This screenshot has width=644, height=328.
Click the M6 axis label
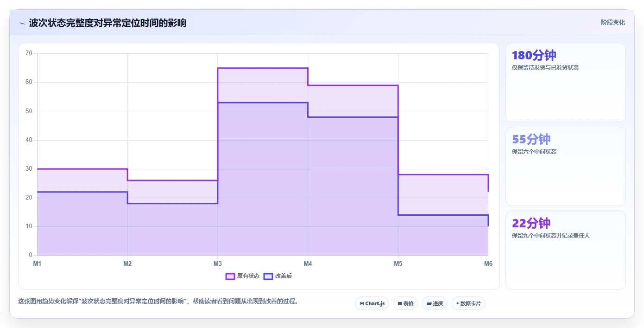488,264
